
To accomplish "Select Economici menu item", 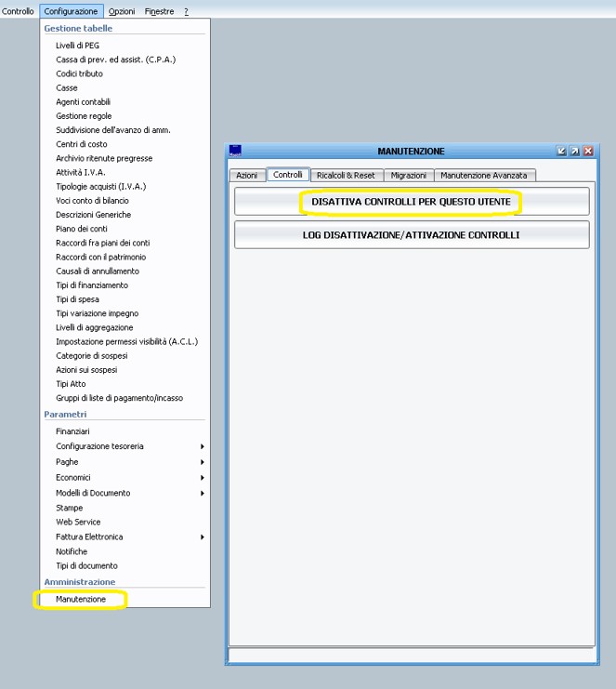I will pyautogui.click(x=73, y=478).
